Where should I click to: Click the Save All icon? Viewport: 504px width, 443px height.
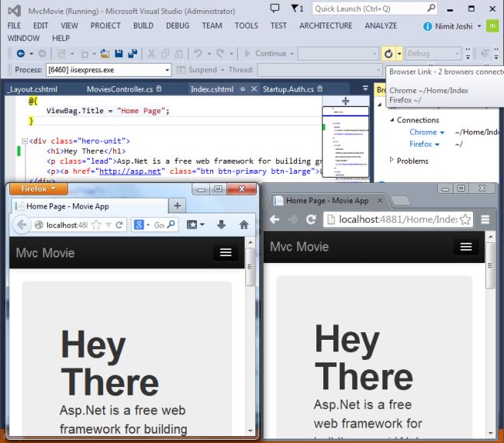(133, 54)
